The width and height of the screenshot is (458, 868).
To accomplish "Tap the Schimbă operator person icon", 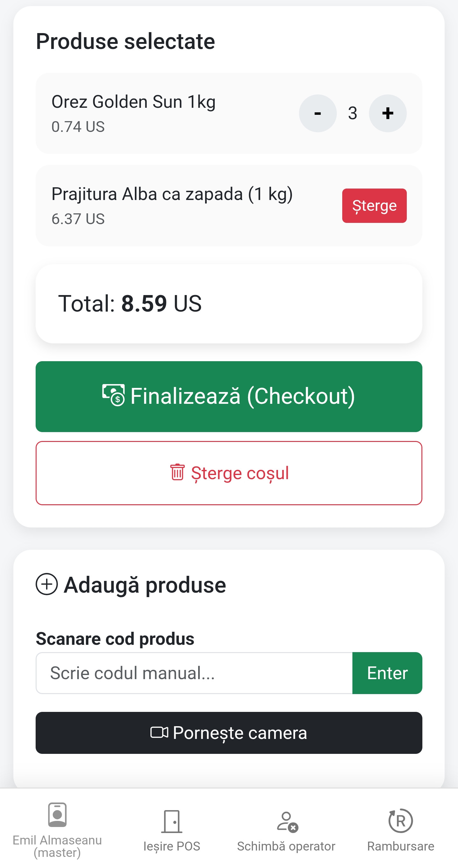I will (287, 822).
